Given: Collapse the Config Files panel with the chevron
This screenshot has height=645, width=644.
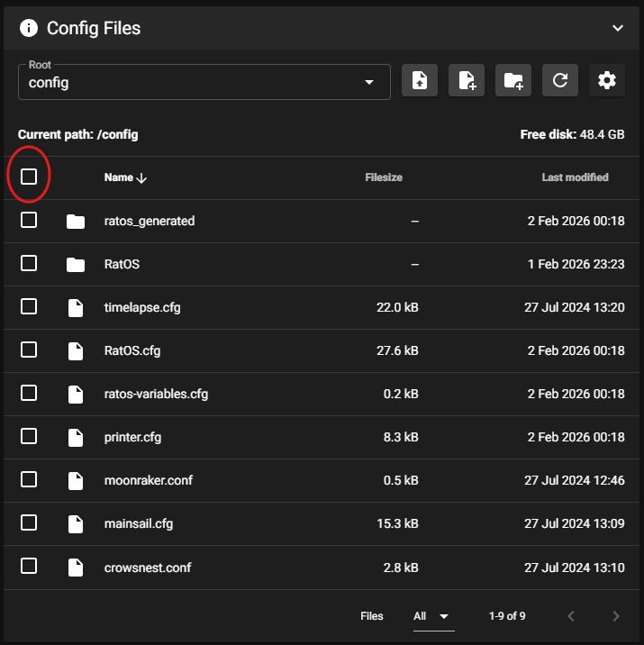Looking at the screenshot, I should (x=618, y=29).
